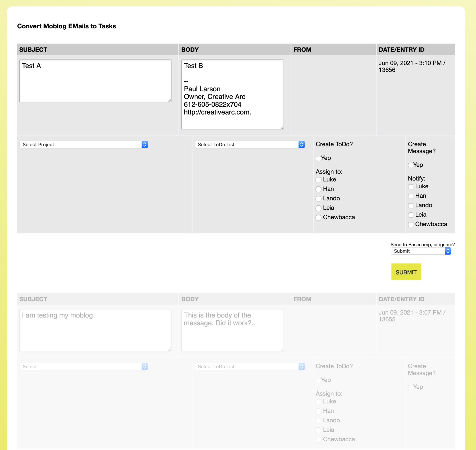Click into the Test A subject field
Image resolution: width=476 pixels, height=450 pixels.
95,81
